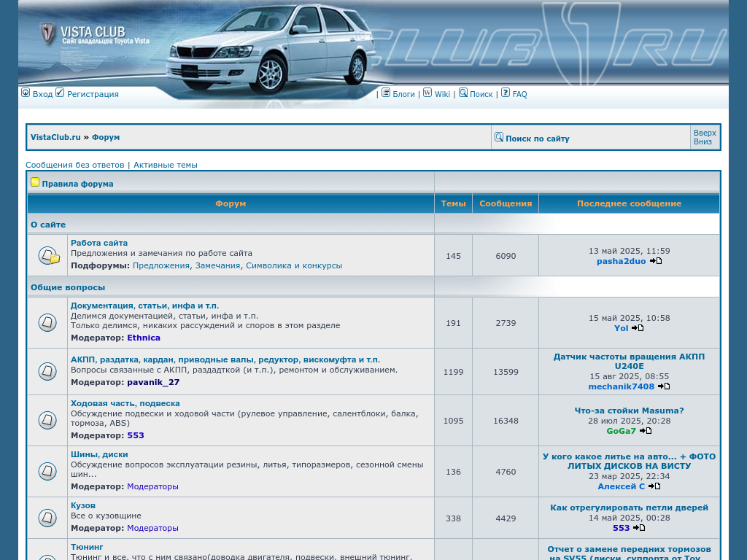The width and height of the screenshot is (747, 560).
Task: Click the Toyota Vista car banner image
Action: coord(270,47)
